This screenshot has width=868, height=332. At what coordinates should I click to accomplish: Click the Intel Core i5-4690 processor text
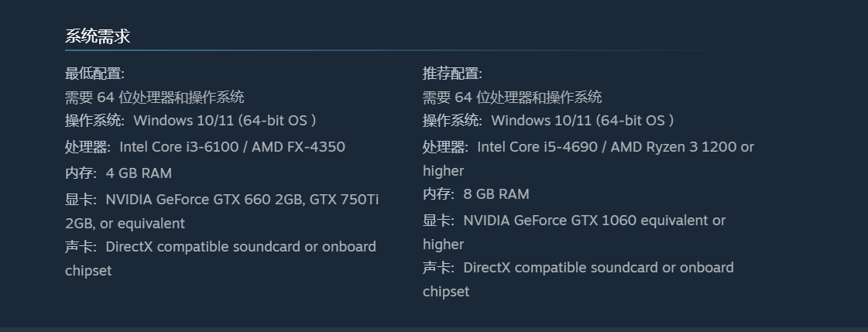542,147
